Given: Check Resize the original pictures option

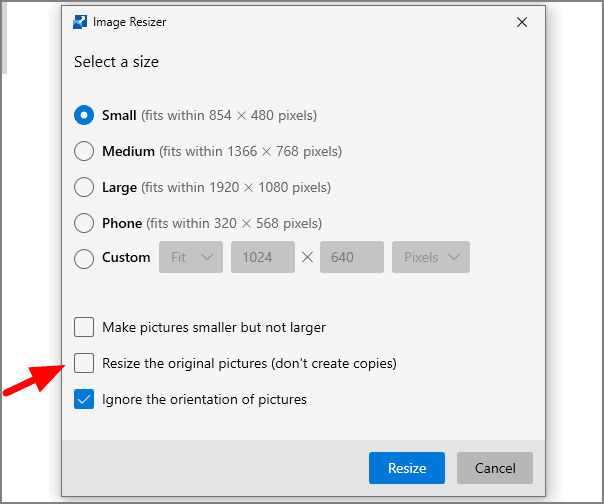Looking at the screenshot, I should pyautogui.click(x=84, y=363).
